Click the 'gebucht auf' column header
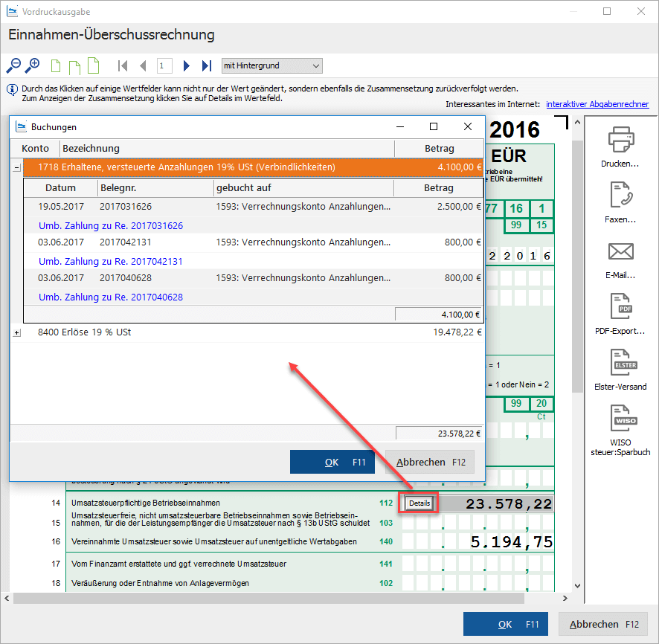Image resolution: width=659 pixels, height=644 pixels. point(303,188)
